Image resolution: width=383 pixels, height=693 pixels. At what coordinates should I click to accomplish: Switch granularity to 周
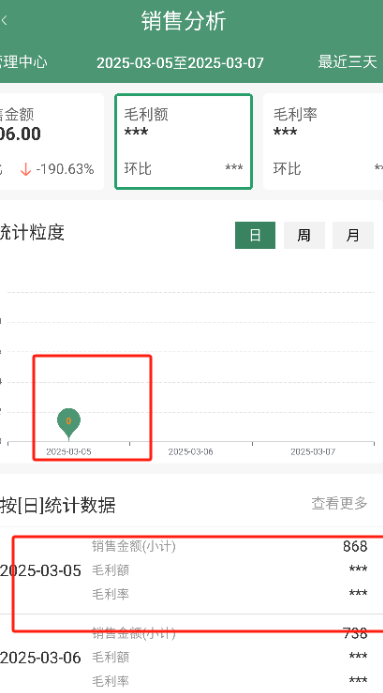click(304, 235)
